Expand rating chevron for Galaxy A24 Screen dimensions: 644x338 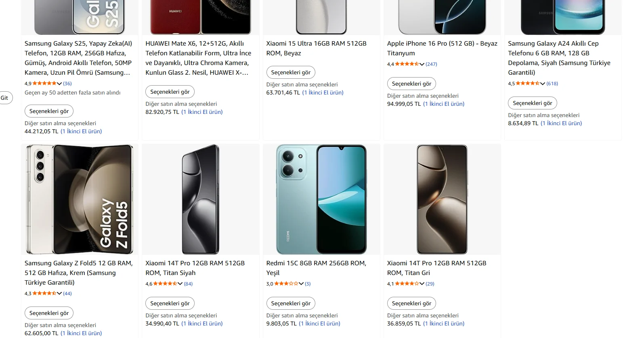(543, 84)
